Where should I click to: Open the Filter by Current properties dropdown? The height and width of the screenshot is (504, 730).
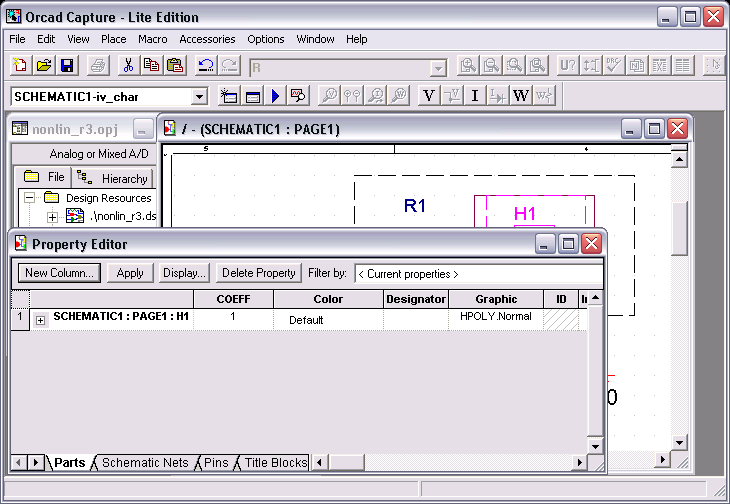coord(479,274)
